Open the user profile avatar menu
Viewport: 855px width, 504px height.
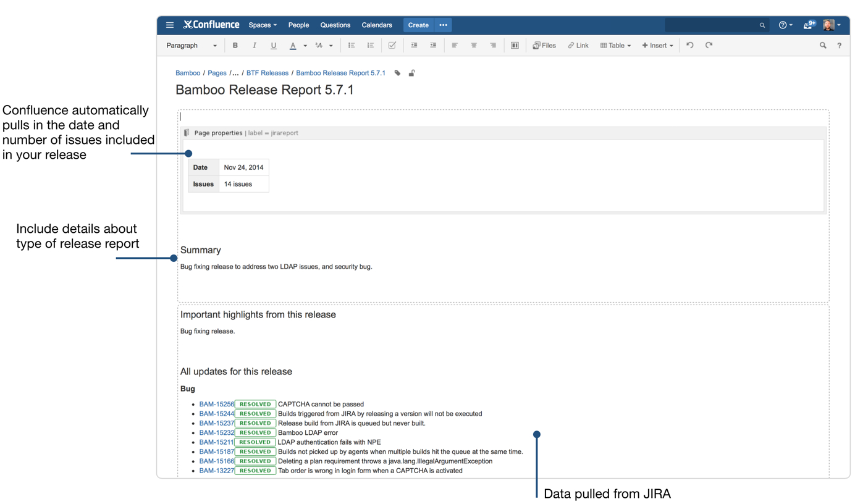(x=832, y=25)
